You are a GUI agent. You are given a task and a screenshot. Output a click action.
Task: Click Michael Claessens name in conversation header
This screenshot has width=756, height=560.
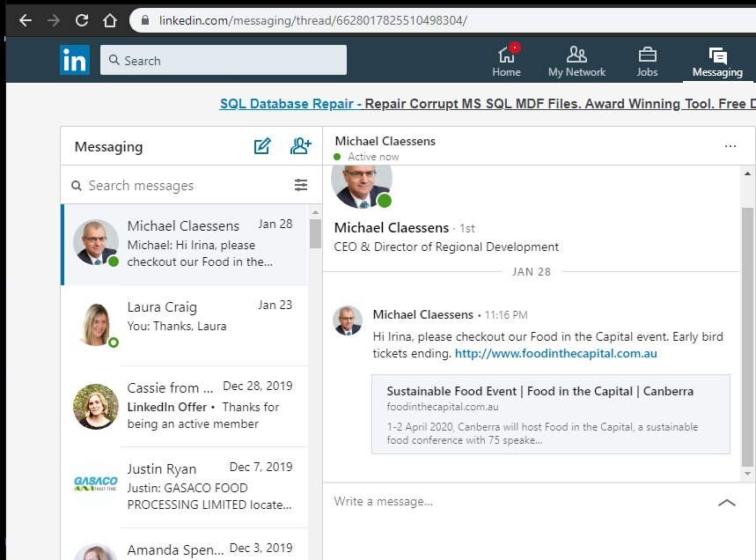pos(385,141)
